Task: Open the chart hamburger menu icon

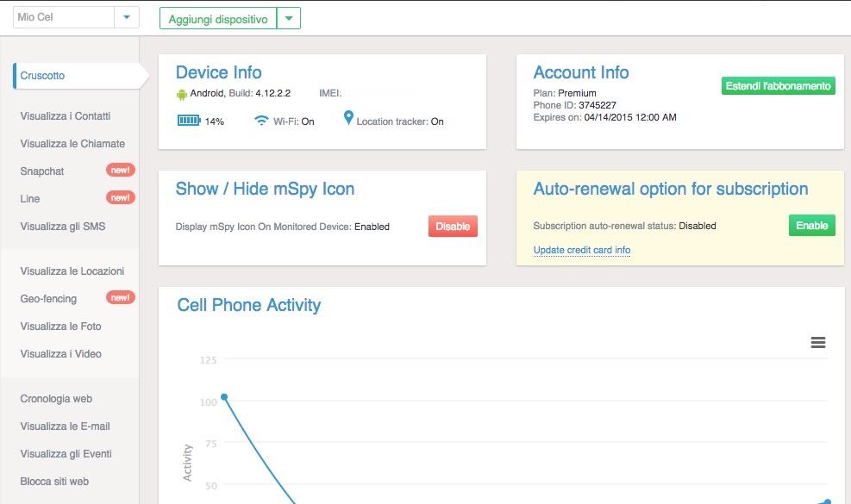Action: 817,343
